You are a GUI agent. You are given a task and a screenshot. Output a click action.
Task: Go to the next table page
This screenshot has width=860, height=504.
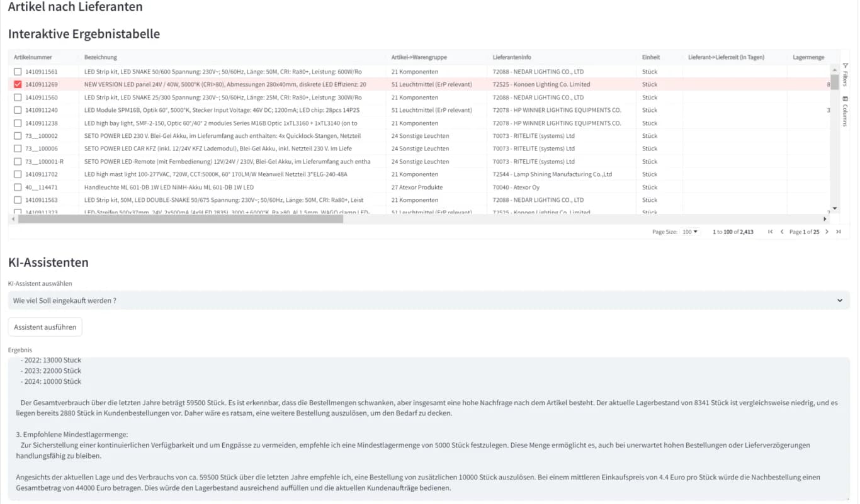(827, 232)
